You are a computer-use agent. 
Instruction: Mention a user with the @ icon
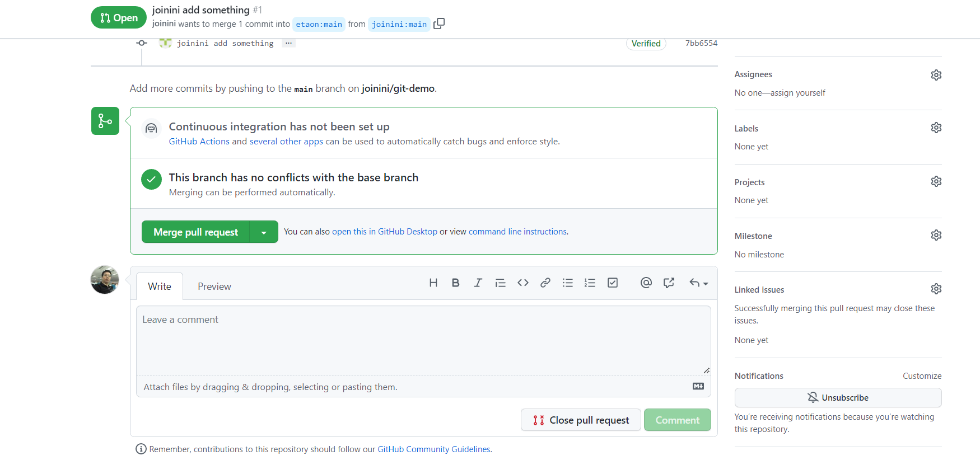646,283
